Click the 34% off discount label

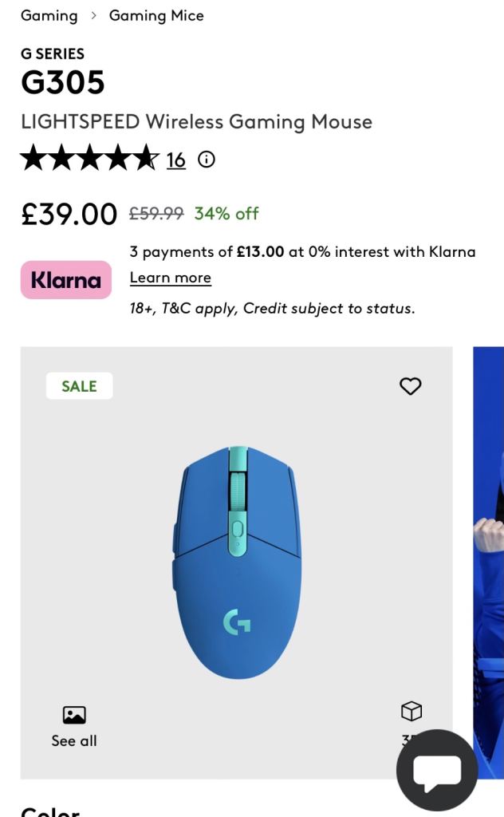coord(226,213)
